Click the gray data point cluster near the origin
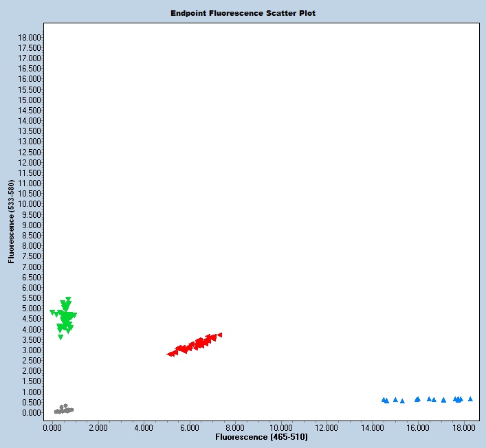 pyautogui.click(x=63, y=410)
